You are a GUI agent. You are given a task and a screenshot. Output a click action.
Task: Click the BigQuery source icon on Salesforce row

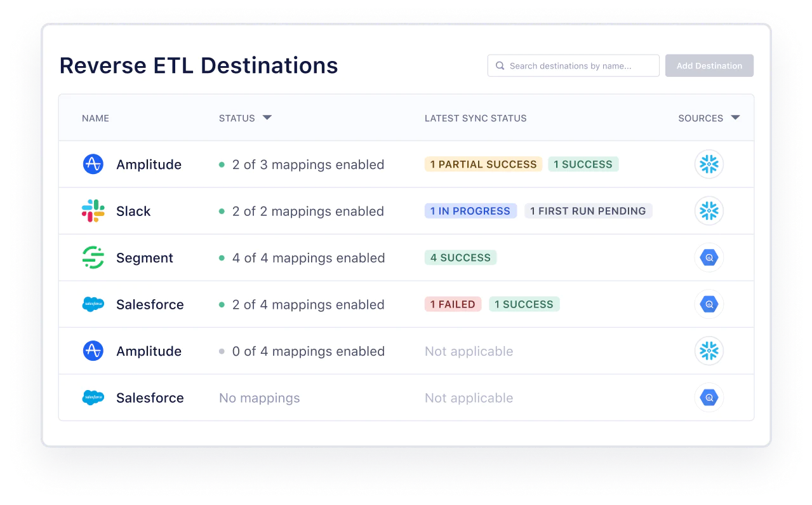(709, 304)
